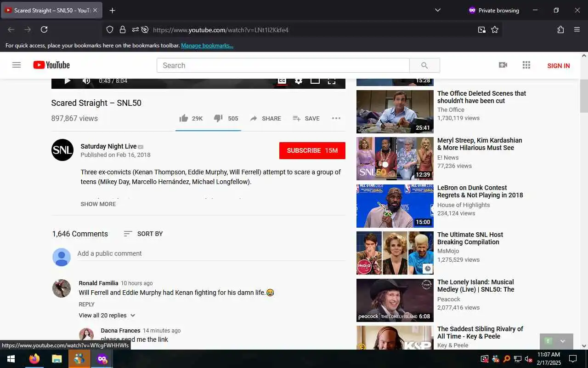Image resolution: width=588 pixels, height=368 pixels.
Task: Open more actions three-dot menu
Action: [336, 118]
